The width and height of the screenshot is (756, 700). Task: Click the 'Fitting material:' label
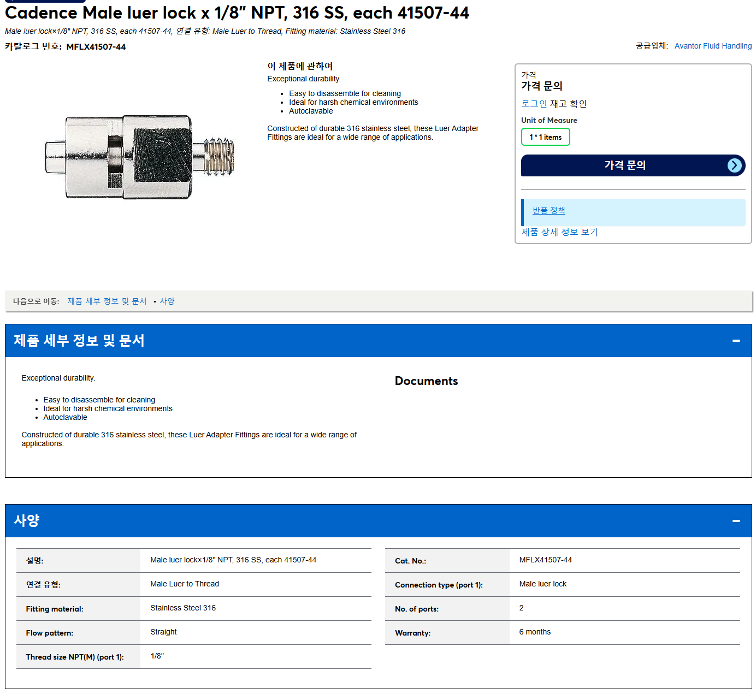point(55,609)
